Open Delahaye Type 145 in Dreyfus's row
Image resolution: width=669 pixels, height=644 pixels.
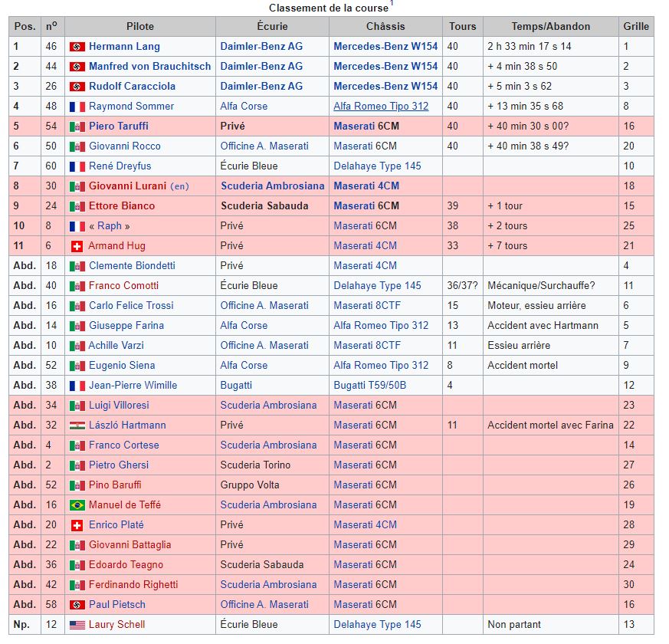click(x=377, y=166)
